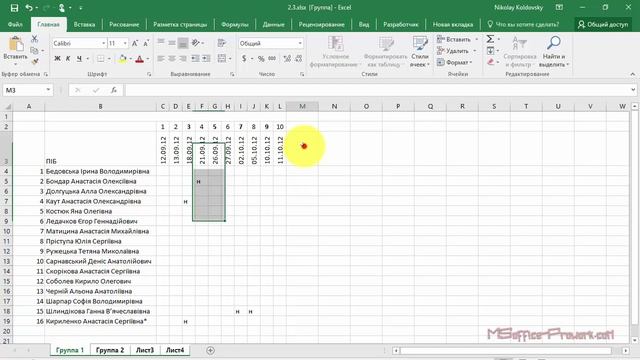
Task: Add a new sheet with the plus button
Action: tap(210, 350)
